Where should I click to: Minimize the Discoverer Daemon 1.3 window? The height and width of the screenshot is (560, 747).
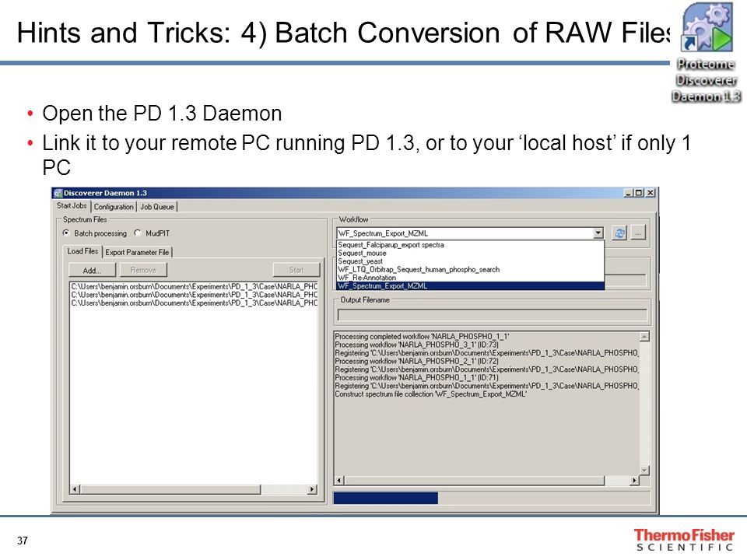coord(629,193)
